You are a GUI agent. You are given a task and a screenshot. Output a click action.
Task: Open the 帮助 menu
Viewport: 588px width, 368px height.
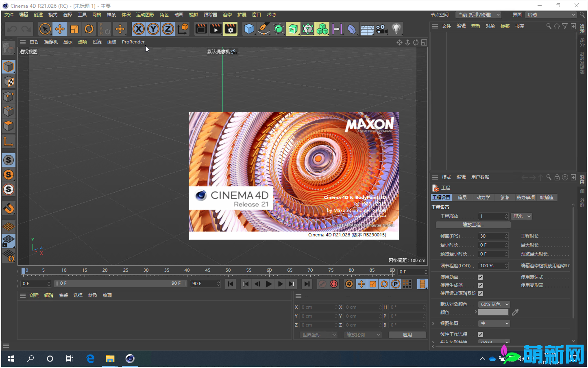[x=271, y=15]
